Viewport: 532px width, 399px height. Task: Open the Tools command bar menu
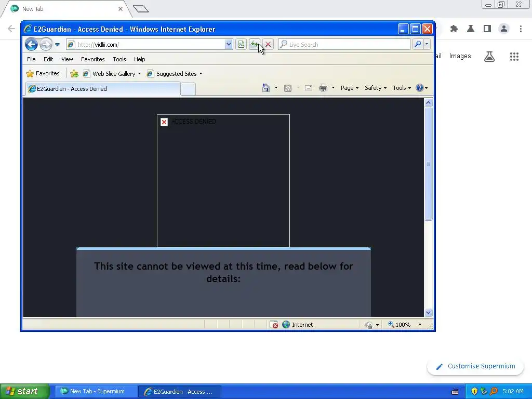click(402, 88)
